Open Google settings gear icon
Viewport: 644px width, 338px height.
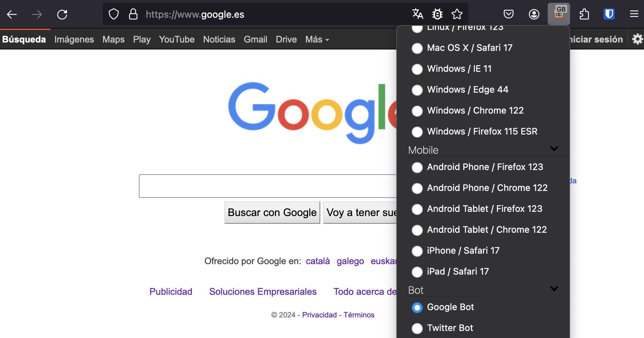tap(637, 39)
